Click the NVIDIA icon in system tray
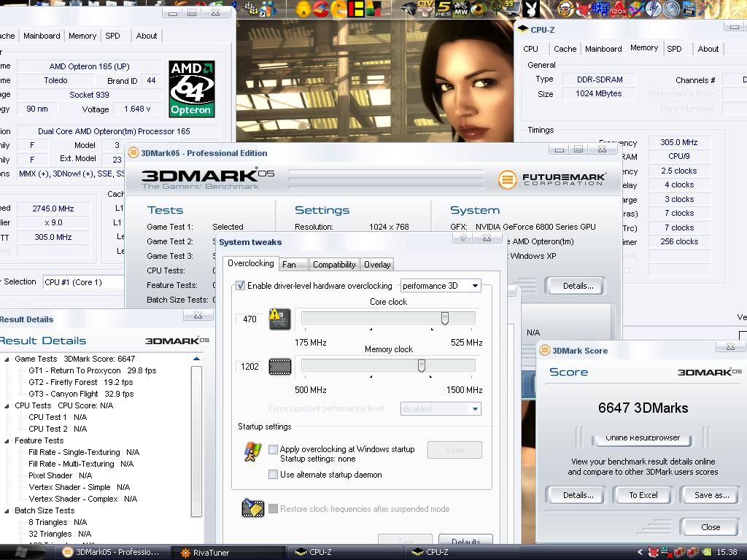Screen dimensions: 747x560 pyautogui.click(x=708, y=552)
